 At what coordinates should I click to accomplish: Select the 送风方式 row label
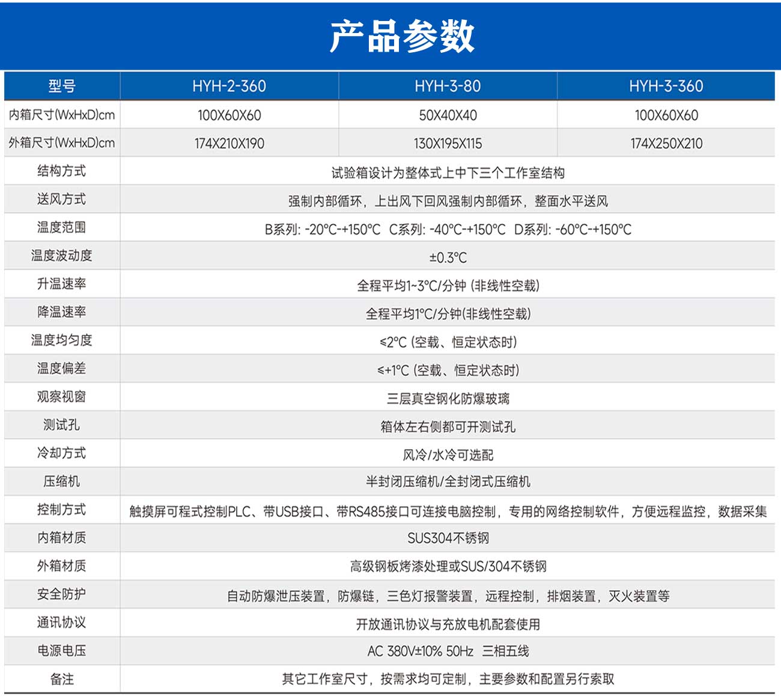coord(62,199)
